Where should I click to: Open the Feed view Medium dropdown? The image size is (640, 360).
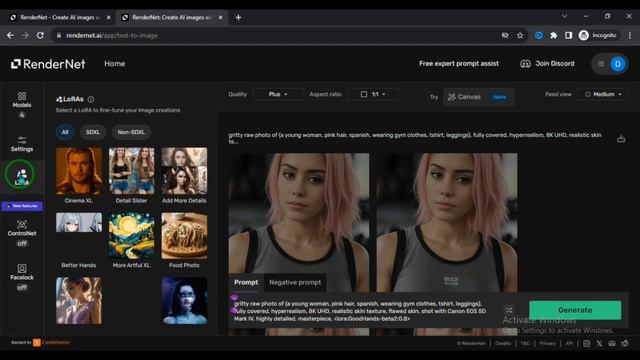click(x=603, y=94)
